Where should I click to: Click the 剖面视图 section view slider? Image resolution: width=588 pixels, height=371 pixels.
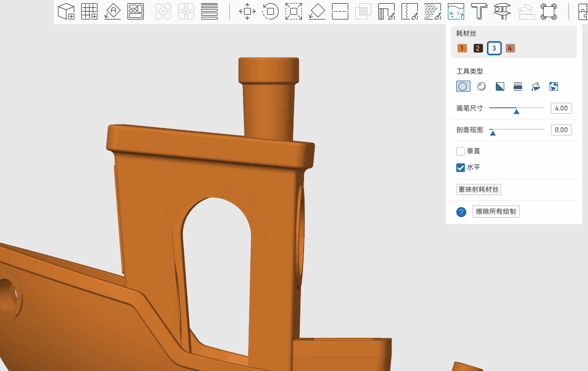tap(517, 130)
